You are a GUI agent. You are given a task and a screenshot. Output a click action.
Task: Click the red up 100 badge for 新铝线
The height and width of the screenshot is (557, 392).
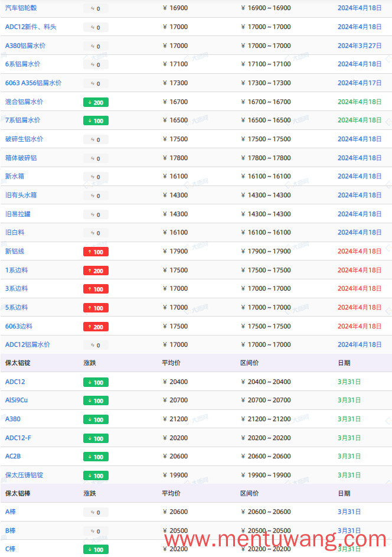96,252
